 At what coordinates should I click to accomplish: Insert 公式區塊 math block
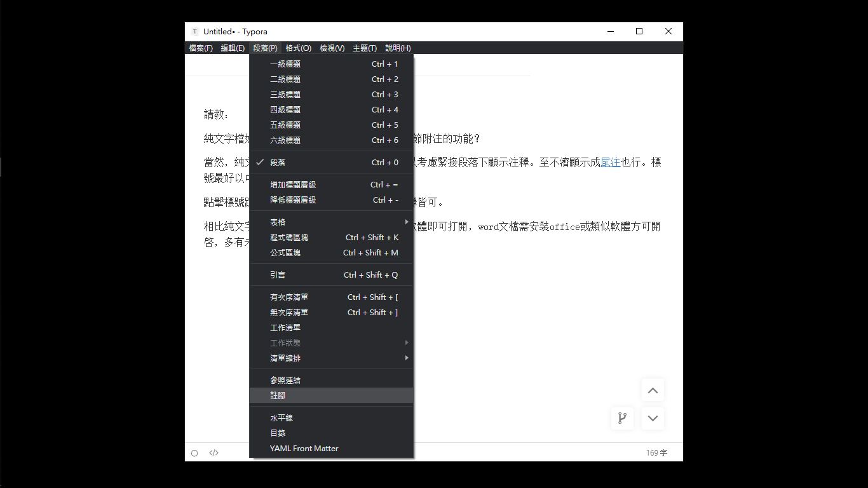[331, 253]
